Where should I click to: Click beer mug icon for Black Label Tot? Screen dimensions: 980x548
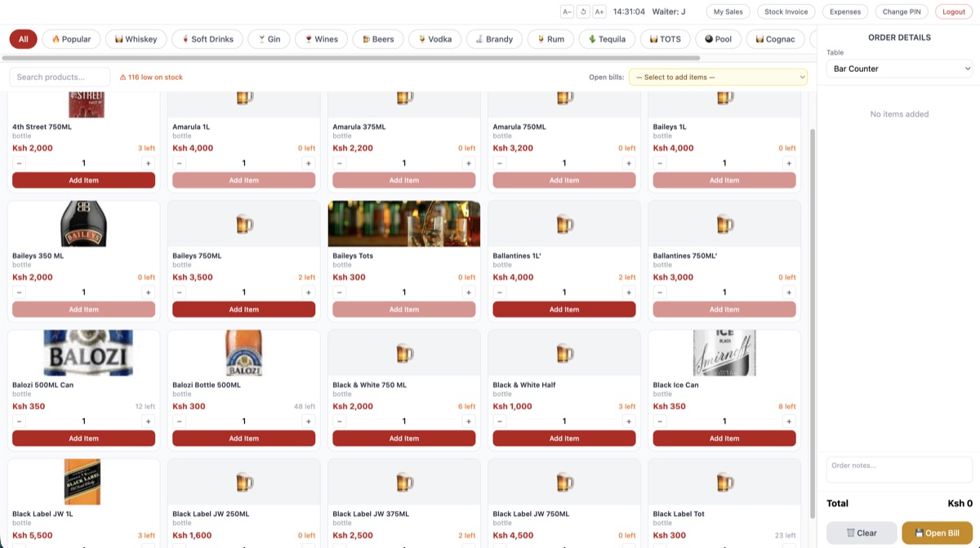[x=724, y=482]
